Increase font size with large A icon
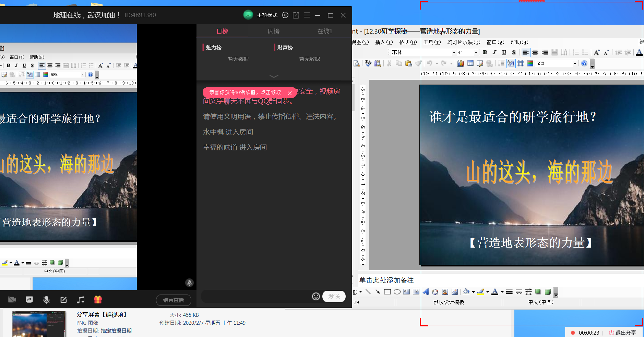Image resolution: width=644 pixels, height=337 pixels. coord(597,52)
